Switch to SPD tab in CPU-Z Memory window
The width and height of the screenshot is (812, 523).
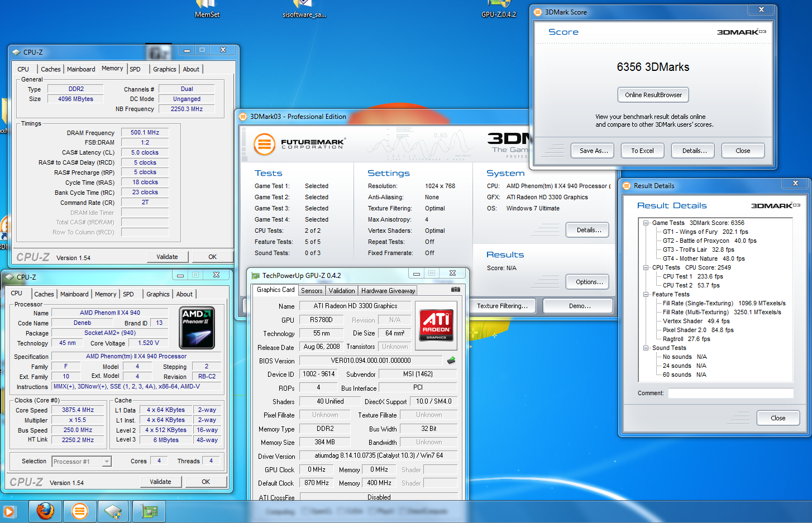pos(135,69)
